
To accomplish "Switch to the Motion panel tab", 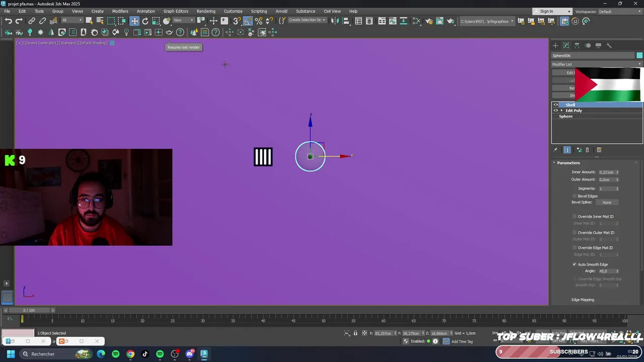I will tap(588, 45).
